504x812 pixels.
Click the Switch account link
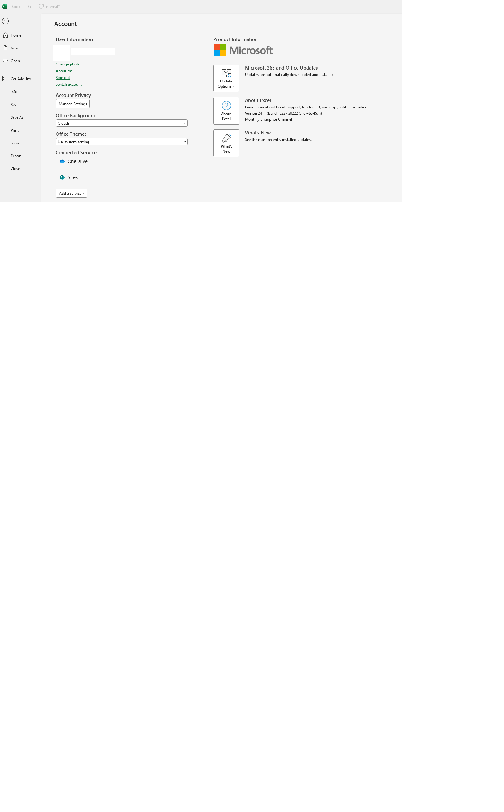tap(69, 84)
